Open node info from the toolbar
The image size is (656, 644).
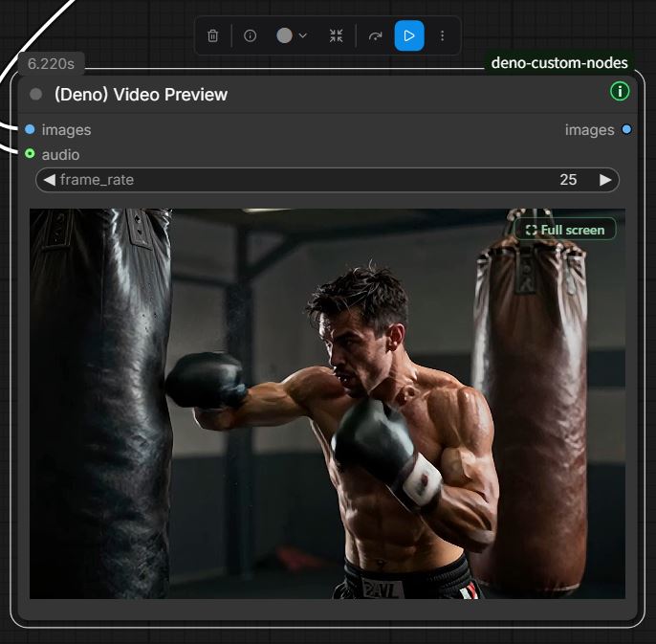(x=251, y=36)
